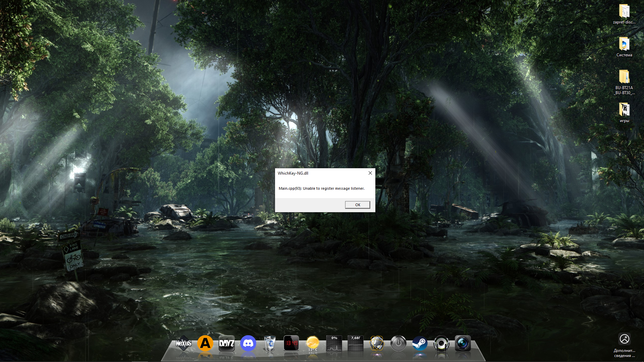Viewport: 644px width, 362px height.
Task: Click the power button dock icon
Action: coord(398,343)
